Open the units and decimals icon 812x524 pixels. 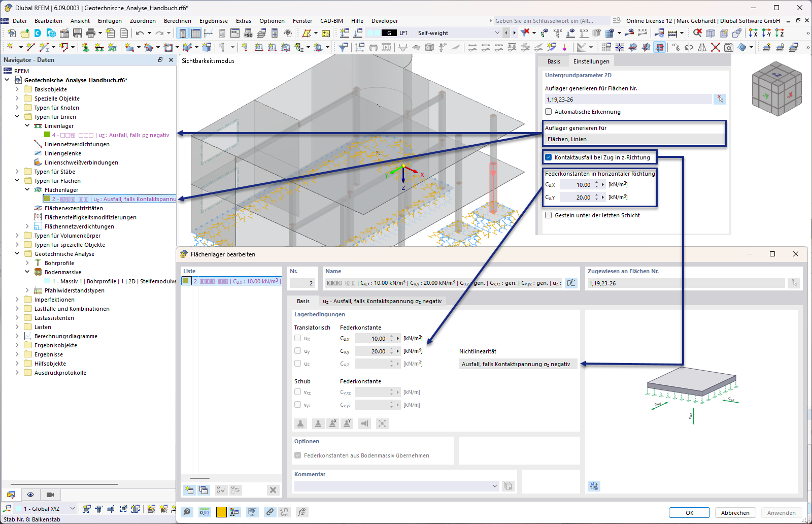(x=204, y=512)
